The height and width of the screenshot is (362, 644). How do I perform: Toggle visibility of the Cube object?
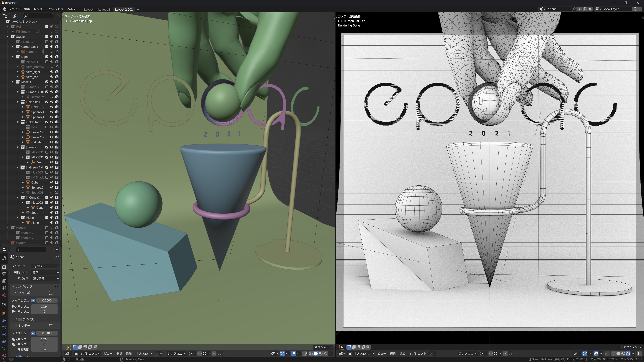52,182
